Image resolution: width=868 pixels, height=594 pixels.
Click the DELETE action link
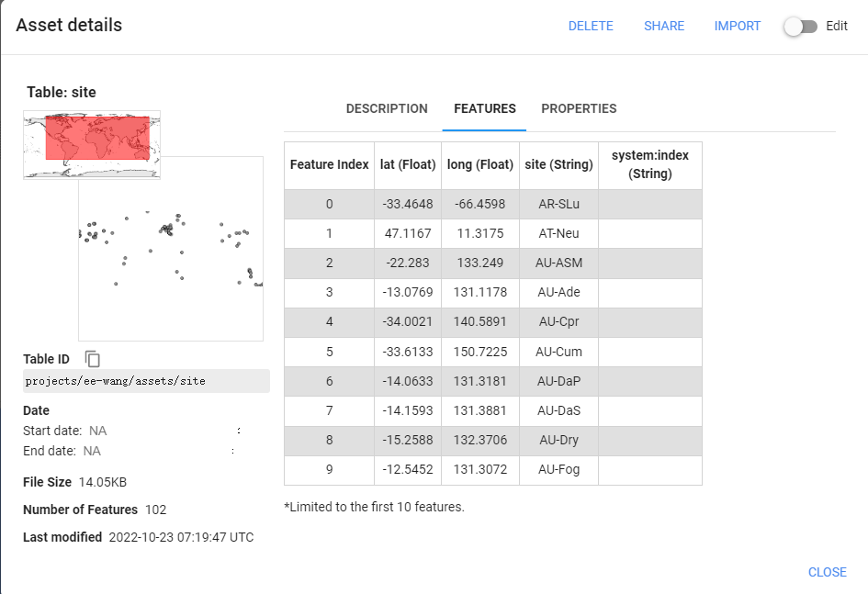click(x=591, y=26)
